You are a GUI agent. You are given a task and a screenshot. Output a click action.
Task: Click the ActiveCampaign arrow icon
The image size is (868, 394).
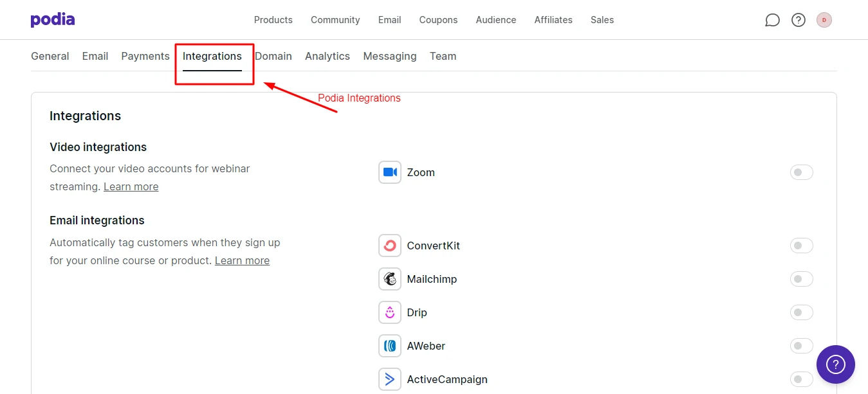click(390, 379)
